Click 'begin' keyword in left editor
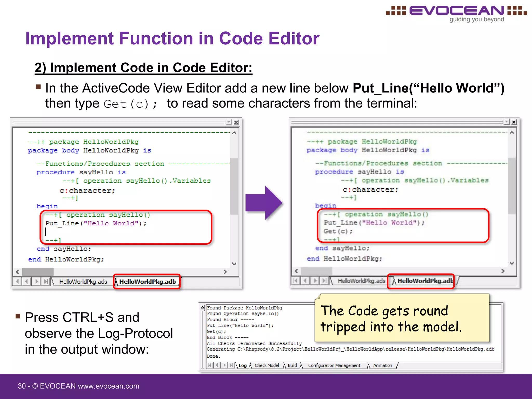The image size is (532, 399). 47,206
